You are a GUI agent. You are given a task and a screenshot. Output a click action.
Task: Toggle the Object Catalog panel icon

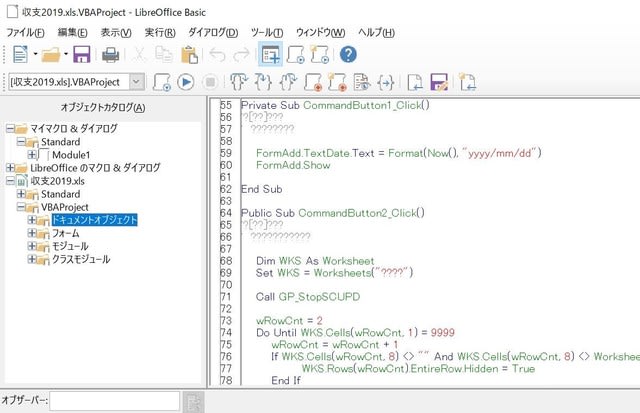point(271,54)
